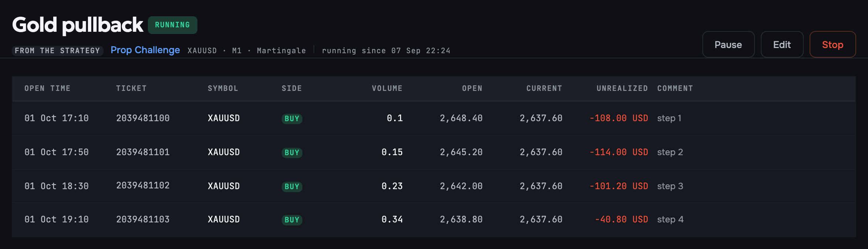Click XAUUSD symbol in ticket 2039481102 row
The width and height of the screenshot is (868, 249).
(x=224, y=186)
